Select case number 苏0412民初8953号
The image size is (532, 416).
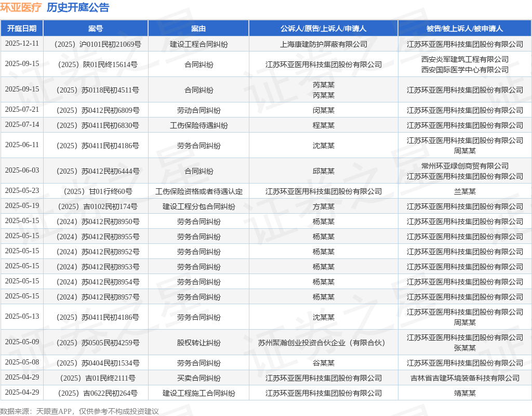click(x=97, y=267)
